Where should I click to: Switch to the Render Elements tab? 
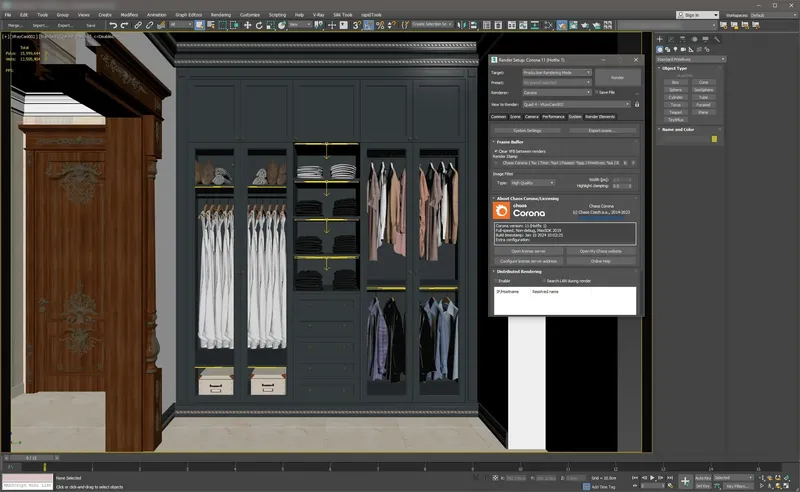(600, 117)
